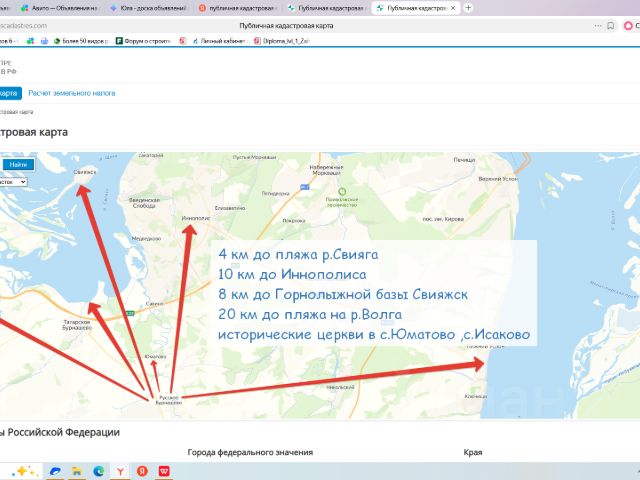The height and width of the screenshot is (480, 640).
Task: Click the Медведково label on map
Action: coord(146,238)
